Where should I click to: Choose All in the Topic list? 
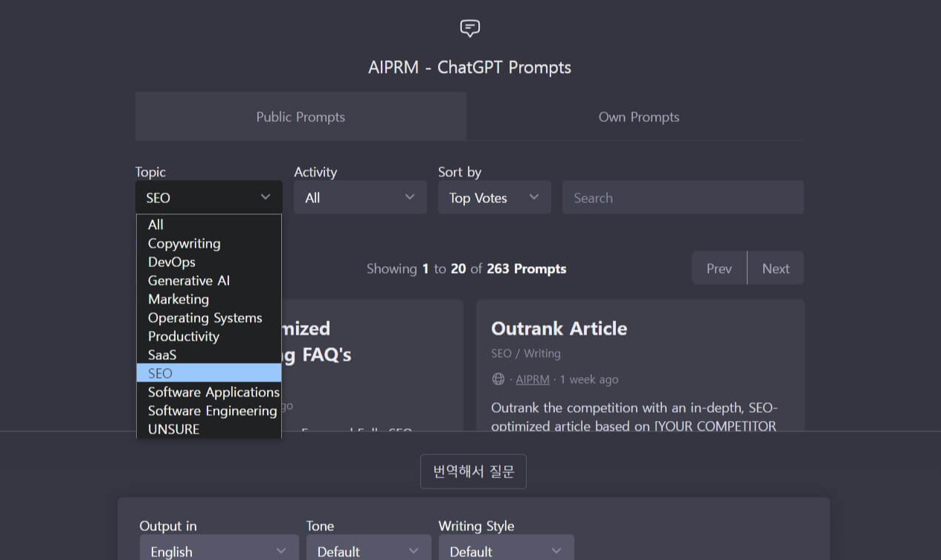point(209,225)
